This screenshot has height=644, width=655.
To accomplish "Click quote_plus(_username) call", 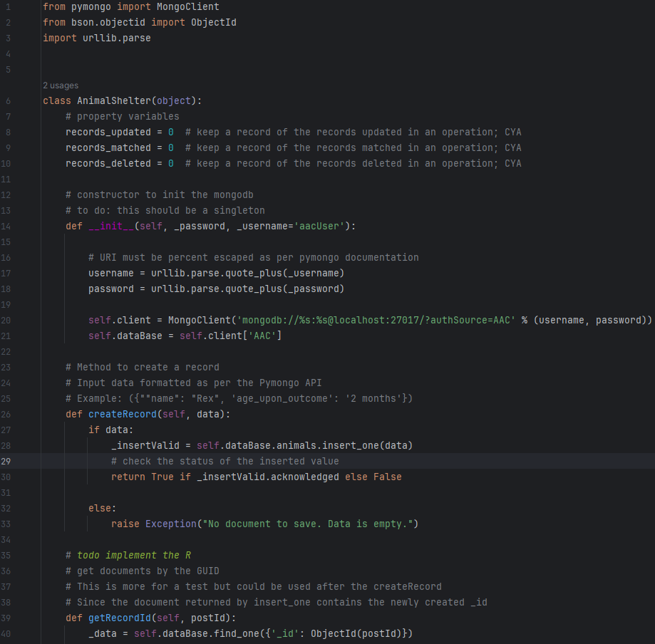I will 284,273.
